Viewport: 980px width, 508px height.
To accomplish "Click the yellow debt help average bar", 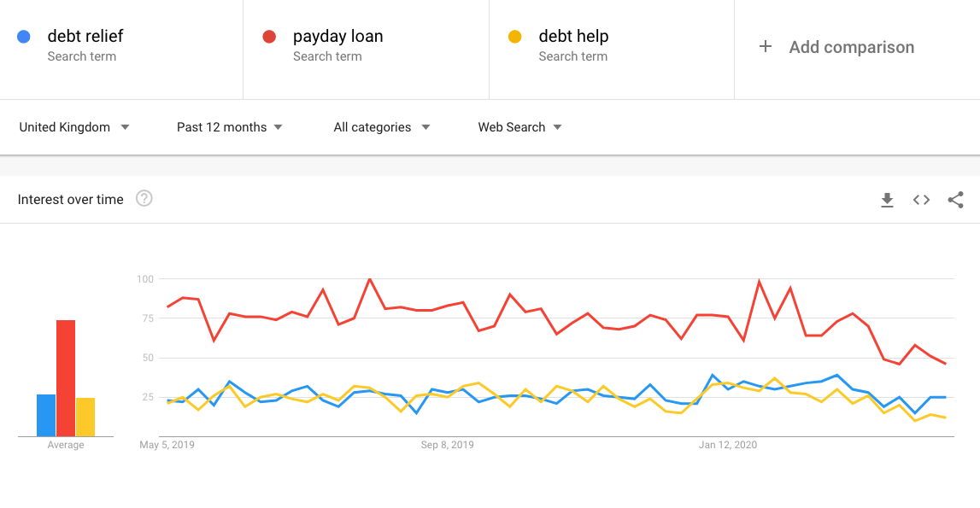I will [85, 417].
